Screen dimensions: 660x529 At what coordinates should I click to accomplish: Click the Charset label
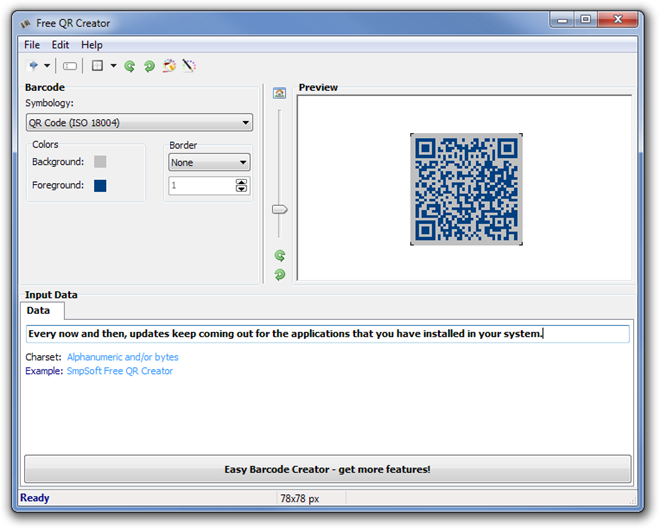coord(43,357)
